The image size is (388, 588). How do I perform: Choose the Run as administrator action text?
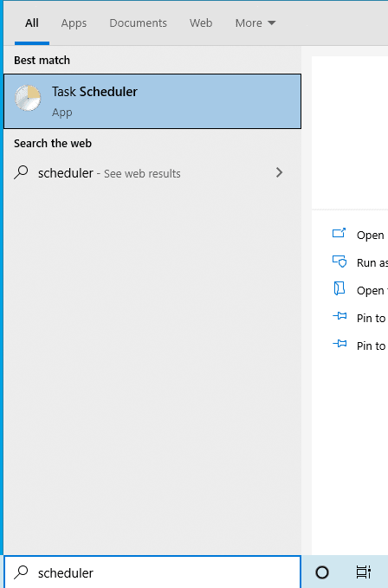[x=372, y=263]
